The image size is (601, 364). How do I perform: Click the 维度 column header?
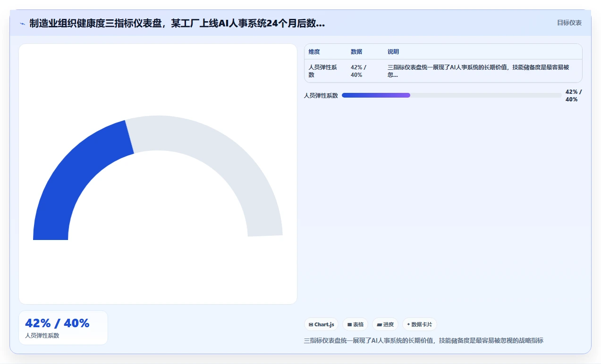coord(314,52)
